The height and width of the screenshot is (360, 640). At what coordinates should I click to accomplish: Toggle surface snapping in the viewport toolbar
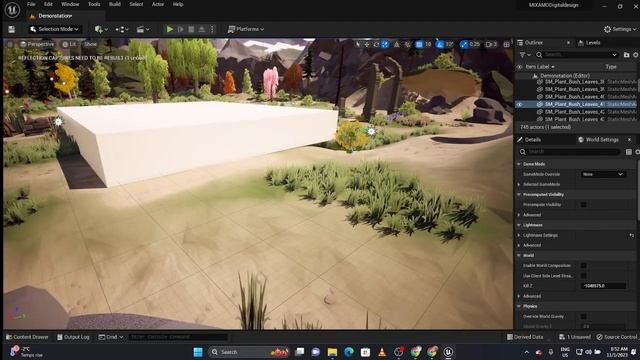coord(407,44)
